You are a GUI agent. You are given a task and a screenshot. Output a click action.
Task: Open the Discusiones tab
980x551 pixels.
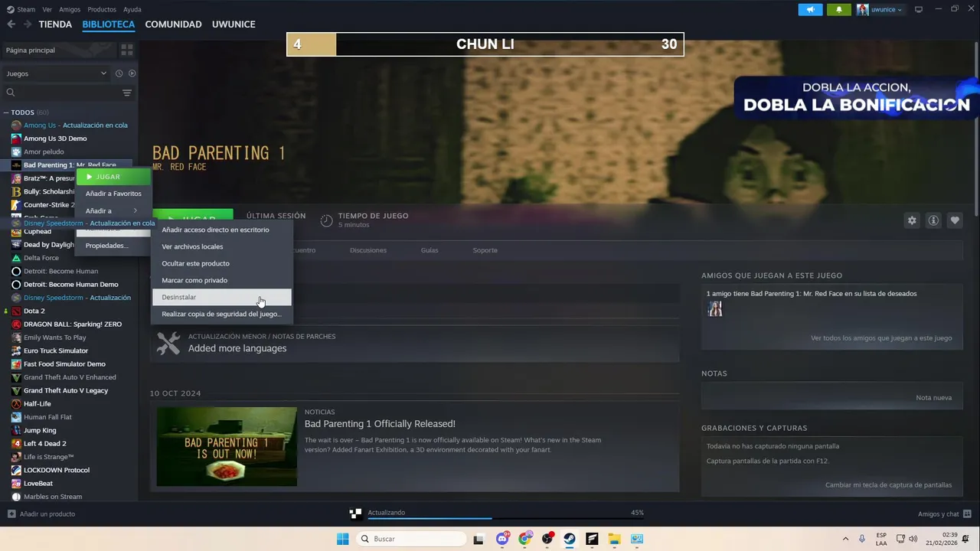click(x=368, y=250)
